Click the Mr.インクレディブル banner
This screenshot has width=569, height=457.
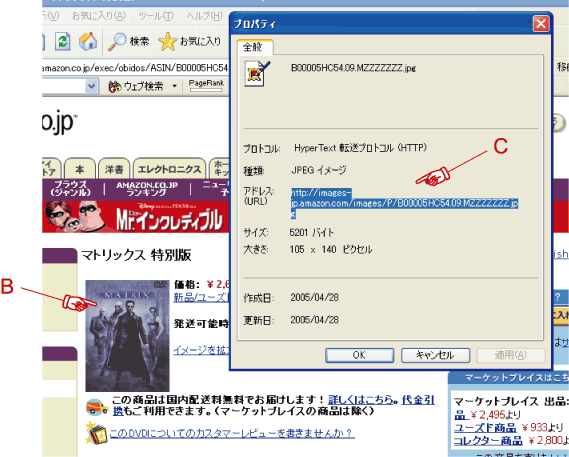point(136,217)
